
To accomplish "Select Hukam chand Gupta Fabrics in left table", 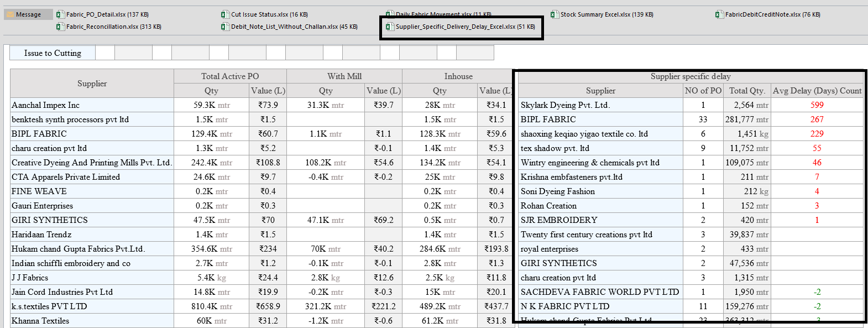I will (92, 249).
